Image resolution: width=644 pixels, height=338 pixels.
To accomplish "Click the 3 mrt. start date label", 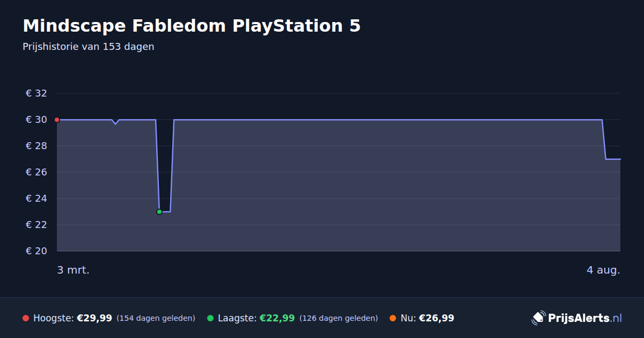I will click(x=74, y=270).
